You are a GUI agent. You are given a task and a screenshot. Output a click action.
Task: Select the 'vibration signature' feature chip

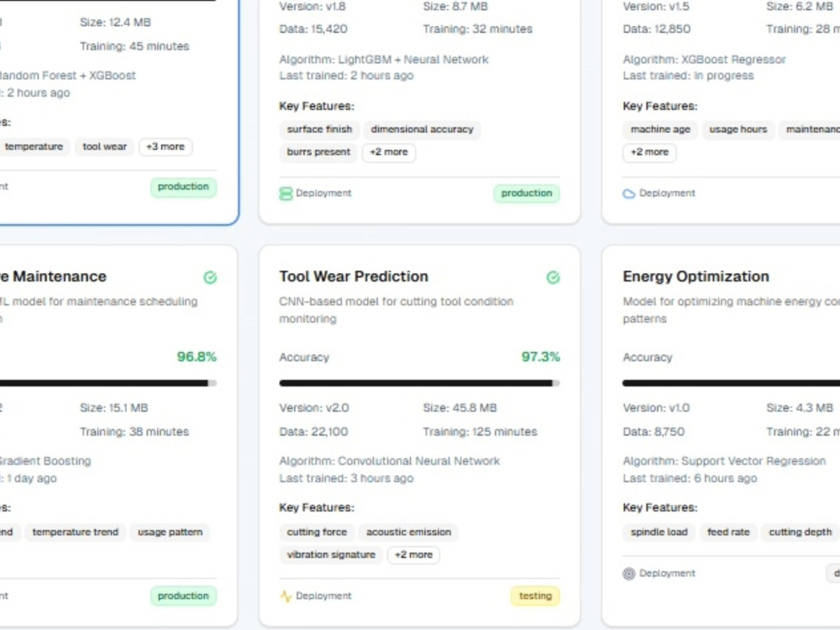coord(331,555)
